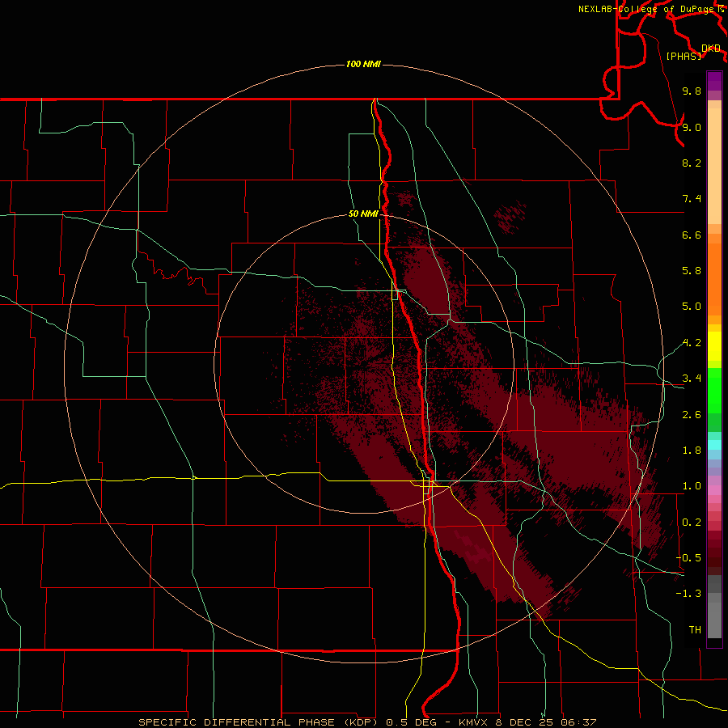Screen dimensions: 728x728
Task: Click the 0.2 scale value
Action: 692,523
